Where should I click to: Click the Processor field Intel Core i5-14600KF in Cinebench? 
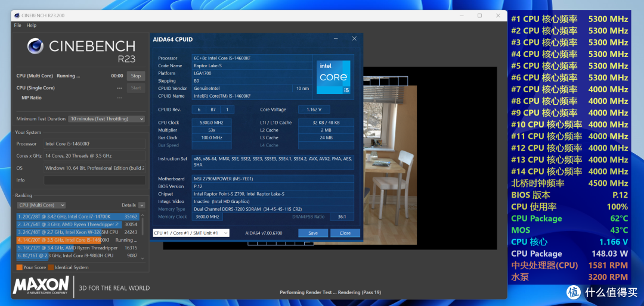(94, 144)
